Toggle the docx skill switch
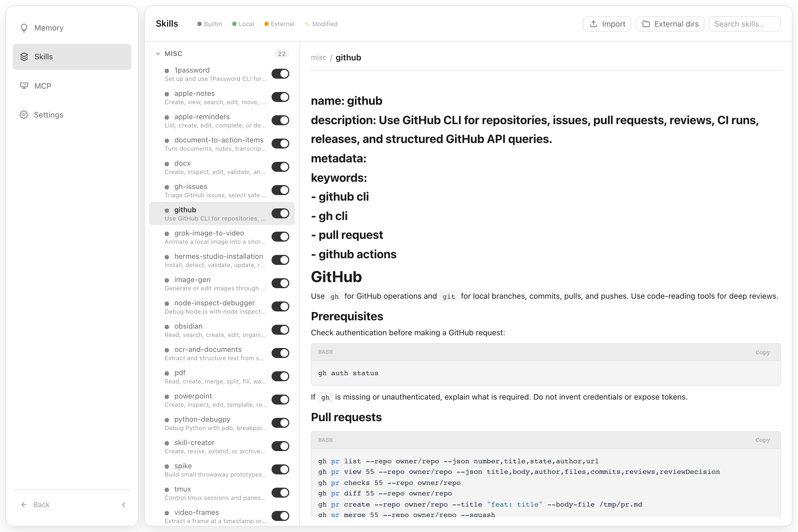 click(280, 167)
